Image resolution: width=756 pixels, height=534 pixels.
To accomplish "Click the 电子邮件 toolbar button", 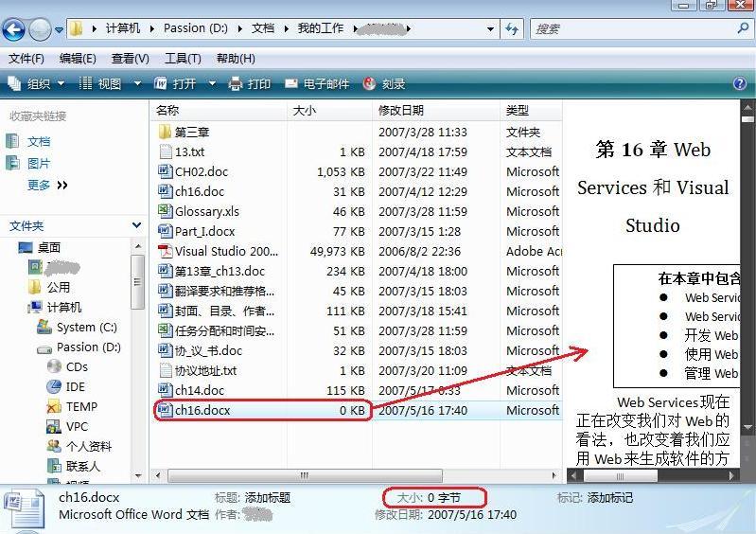I will click(317, 84).
